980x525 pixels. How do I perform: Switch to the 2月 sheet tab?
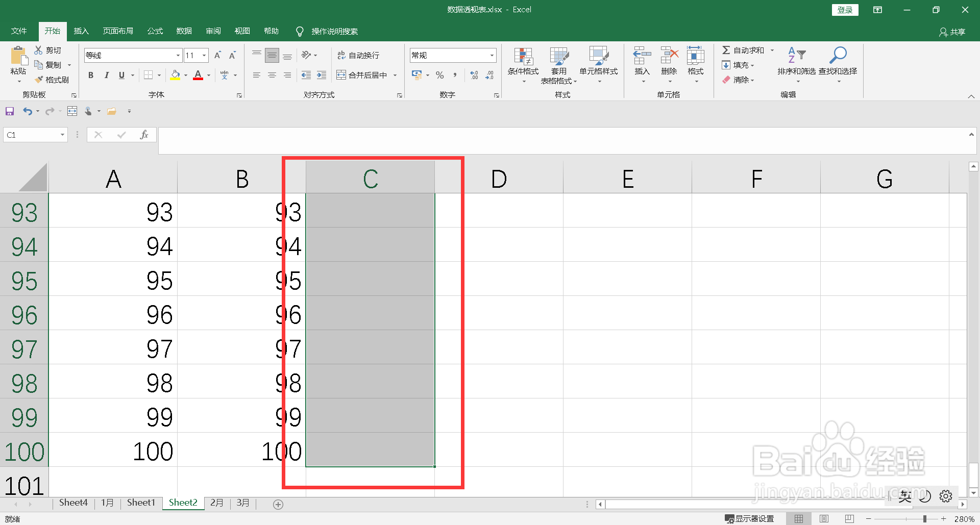tap(217, 503)
